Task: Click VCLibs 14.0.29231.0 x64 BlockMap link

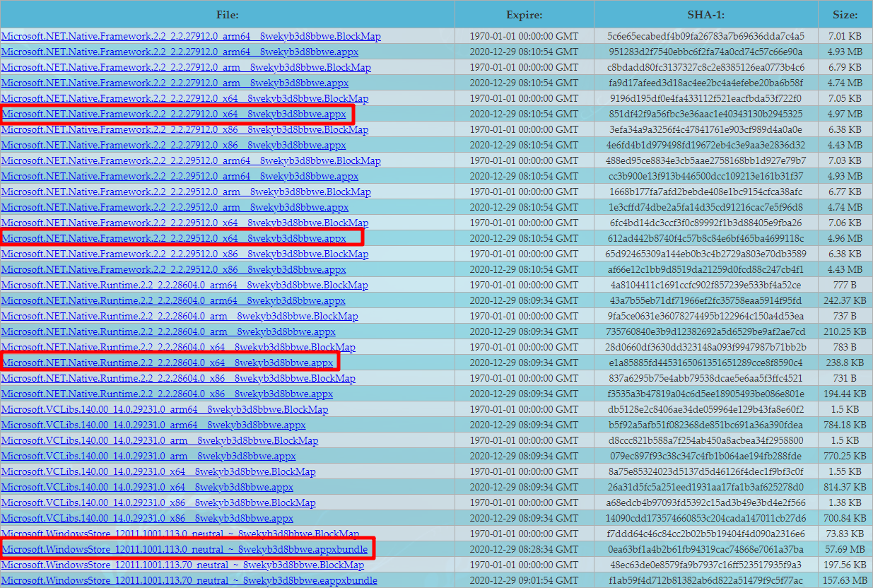Action: tap(158, 471)
